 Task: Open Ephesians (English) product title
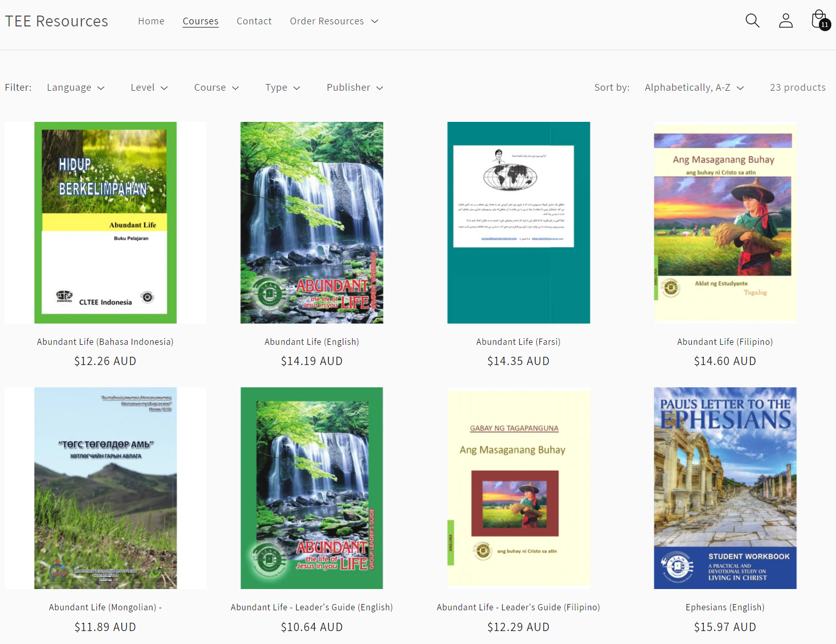coord(724,607)
